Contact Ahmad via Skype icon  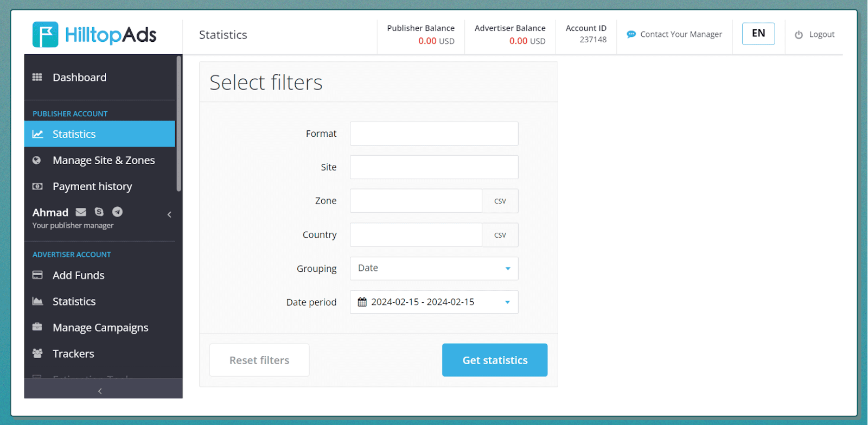click(99, 212)
